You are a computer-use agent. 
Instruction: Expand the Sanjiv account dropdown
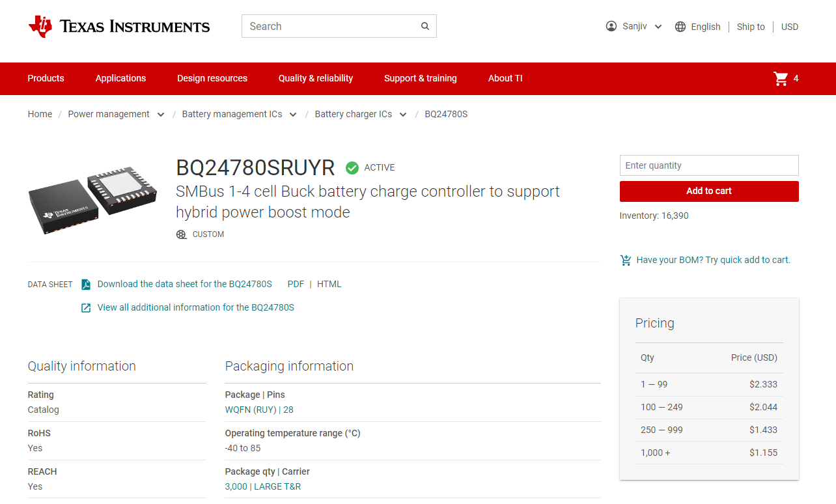pos(658,27)
